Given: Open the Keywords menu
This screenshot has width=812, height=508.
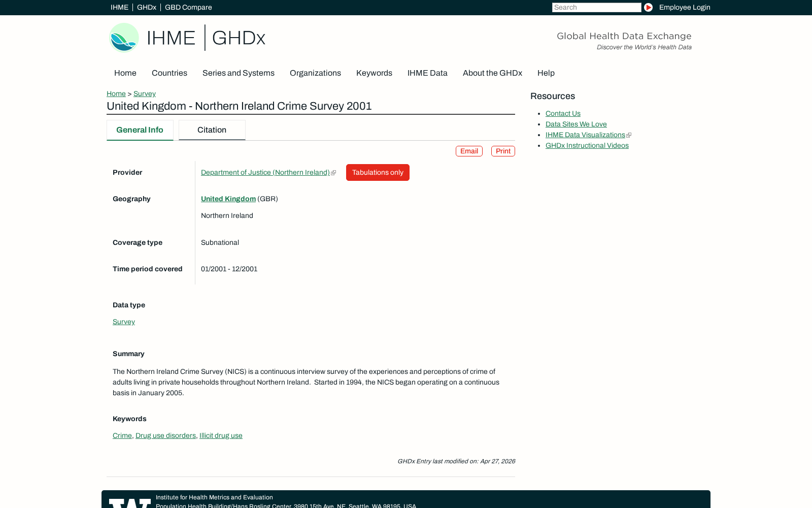Looking at the screenshot, I should click(374, 73).
